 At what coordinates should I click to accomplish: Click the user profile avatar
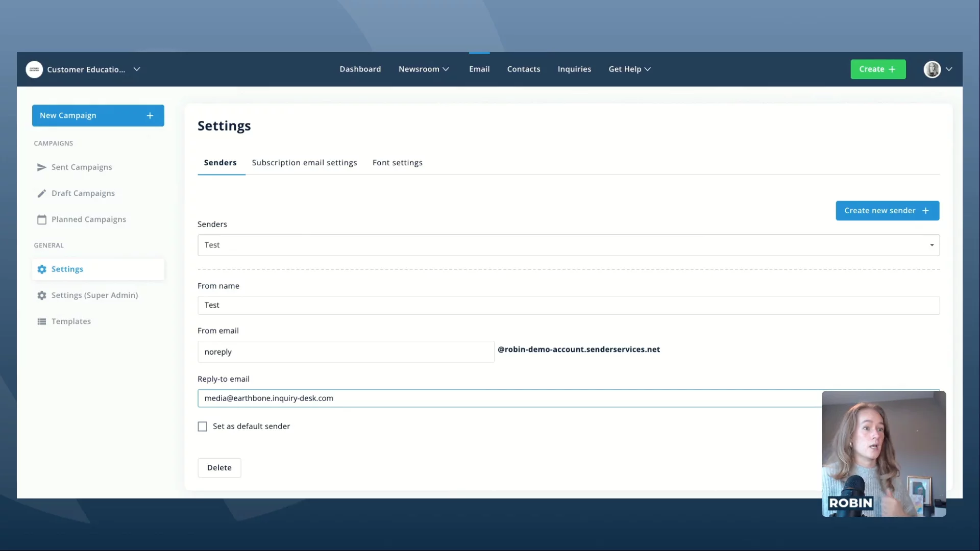[932, 69]
